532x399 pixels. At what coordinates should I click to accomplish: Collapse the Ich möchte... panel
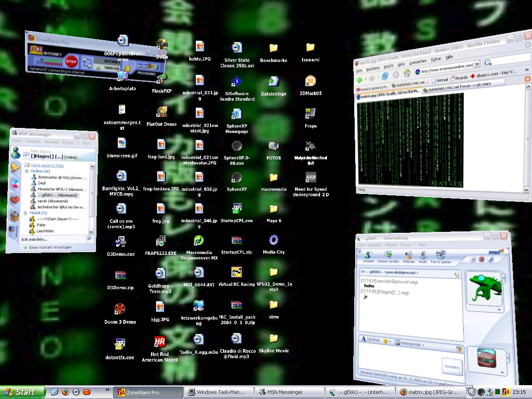coord(89,238)
